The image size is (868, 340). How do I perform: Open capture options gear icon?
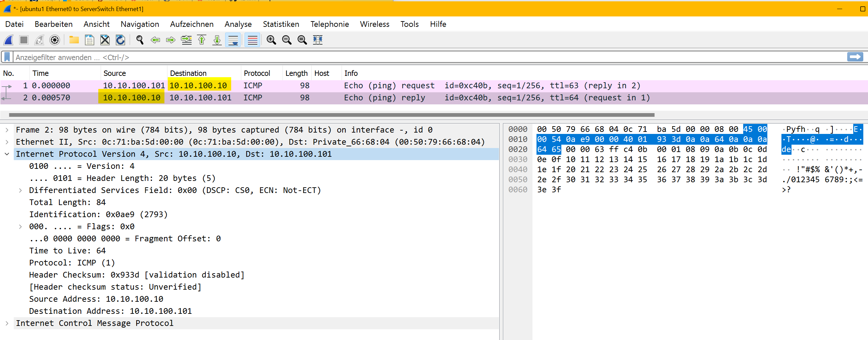(x=55, y=40)
